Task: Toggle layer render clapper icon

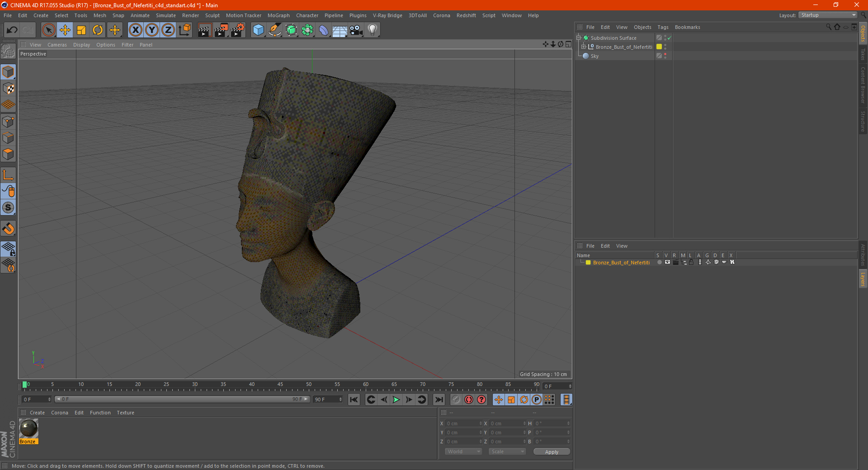Action: point(675,262)
